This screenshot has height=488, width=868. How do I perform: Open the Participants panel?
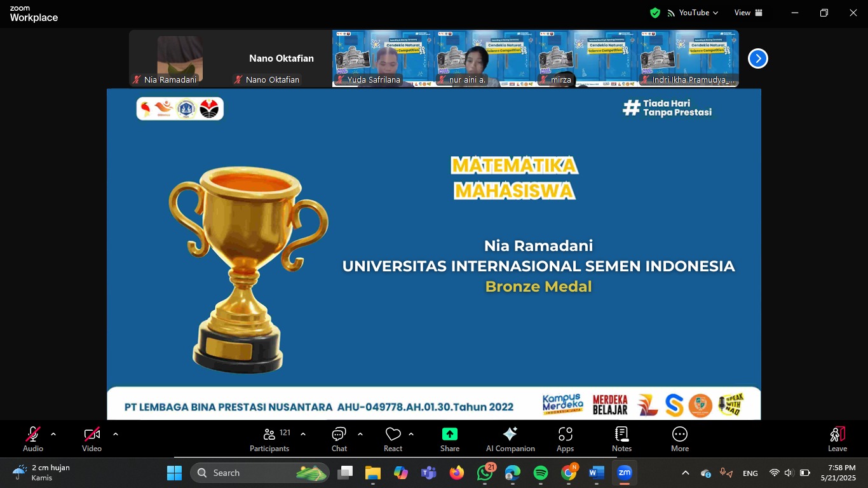pyautogui.click(x=269, y=438)
